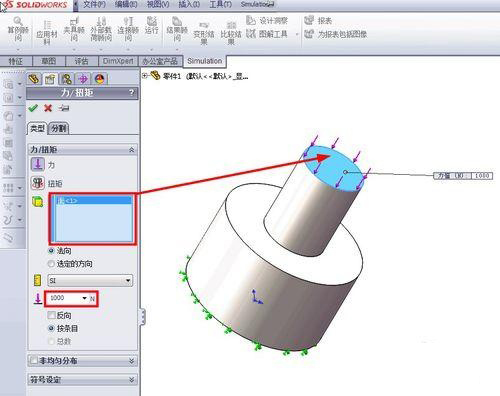The width and height of the screenshot is (500, 396).
Task: Select the 按条目 per item radio
Action: 51,328
